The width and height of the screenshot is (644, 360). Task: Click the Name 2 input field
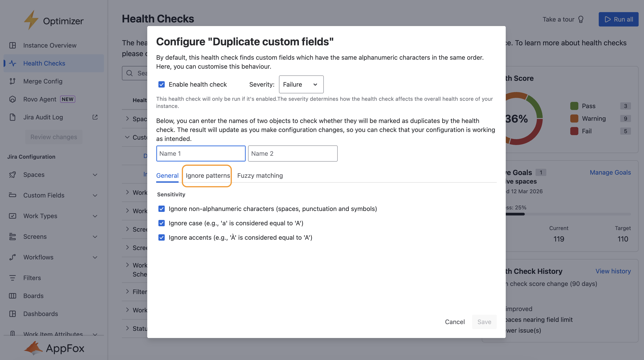pos(292,154)
